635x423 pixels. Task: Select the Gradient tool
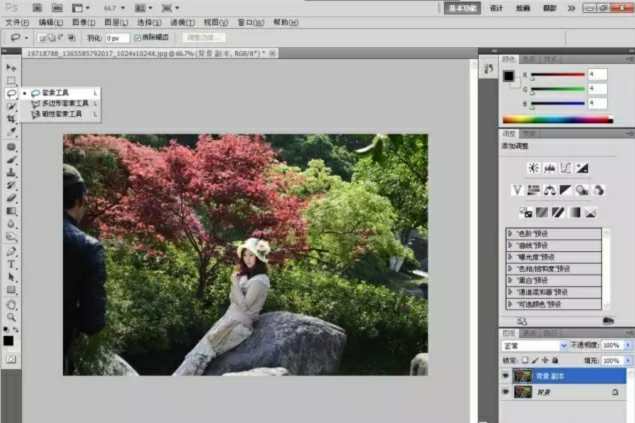(x=11, y=211)
